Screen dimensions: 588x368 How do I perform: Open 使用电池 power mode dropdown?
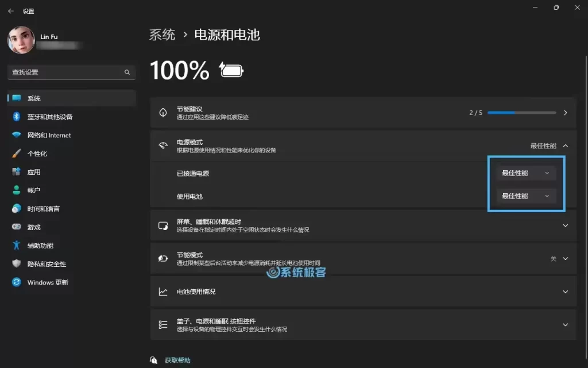[525, 195]
